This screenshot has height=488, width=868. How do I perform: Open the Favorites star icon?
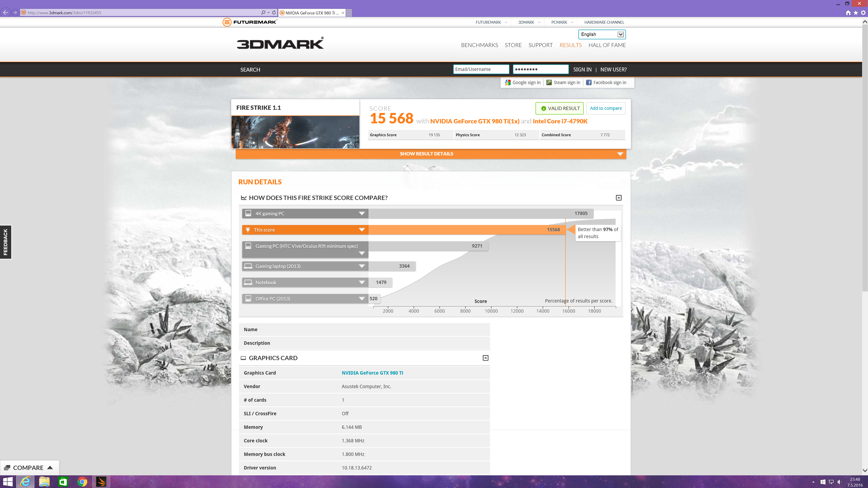point(856,13)
